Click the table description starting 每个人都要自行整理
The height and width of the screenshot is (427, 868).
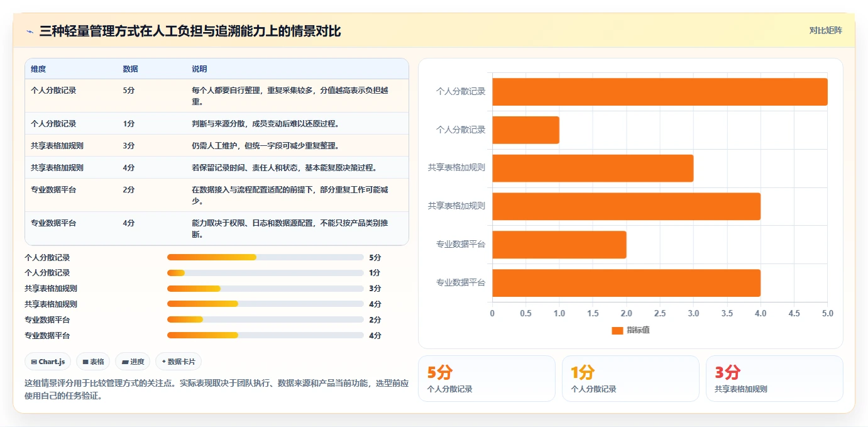[290, 96]
